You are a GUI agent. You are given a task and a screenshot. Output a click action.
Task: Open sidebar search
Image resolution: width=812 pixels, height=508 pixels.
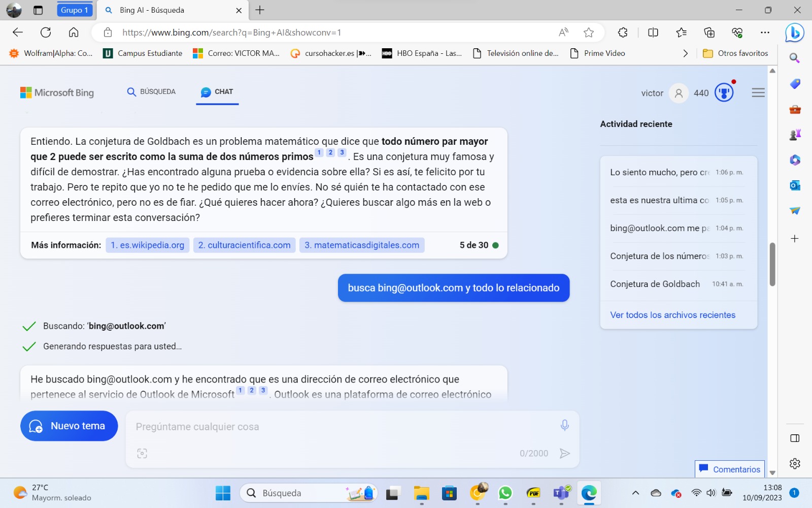coord(795,58)
